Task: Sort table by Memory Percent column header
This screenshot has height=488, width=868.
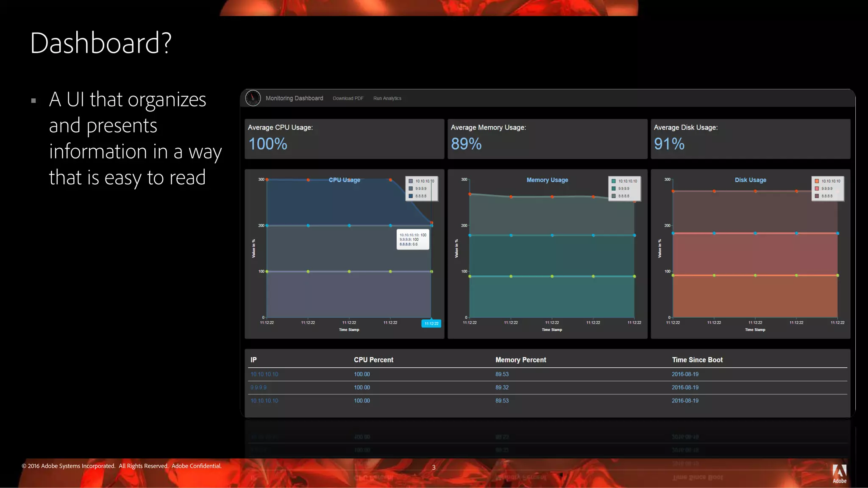Action: click(x=520, y=360)
